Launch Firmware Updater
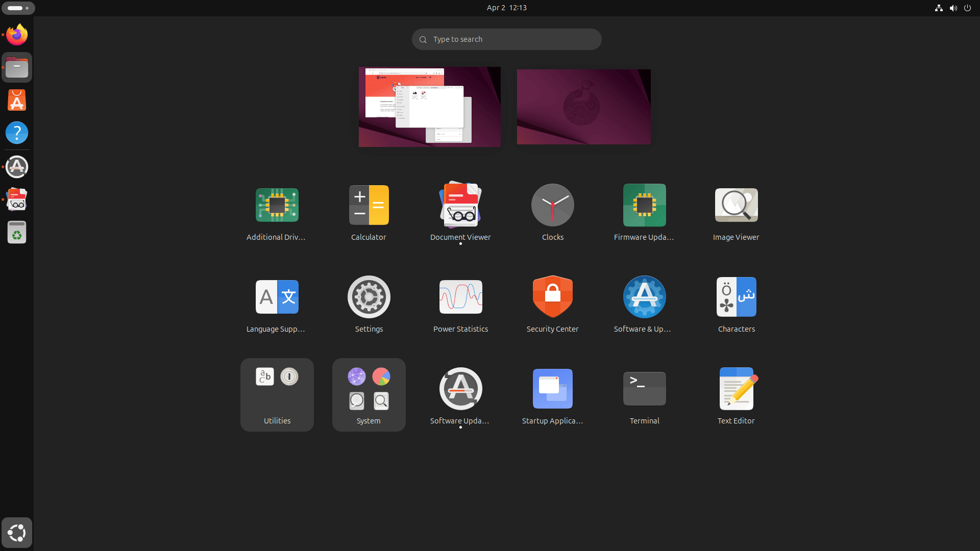The width and height of the screenshot is (980, 551). (644, 205)
